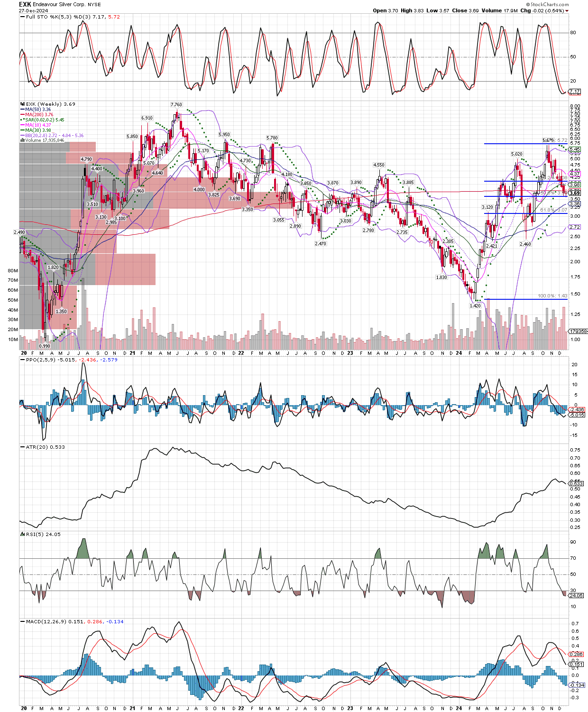This screenshot has height=712, width=588.
Task: Click the 2.460 price annotation
Action: tap(525, 244)
